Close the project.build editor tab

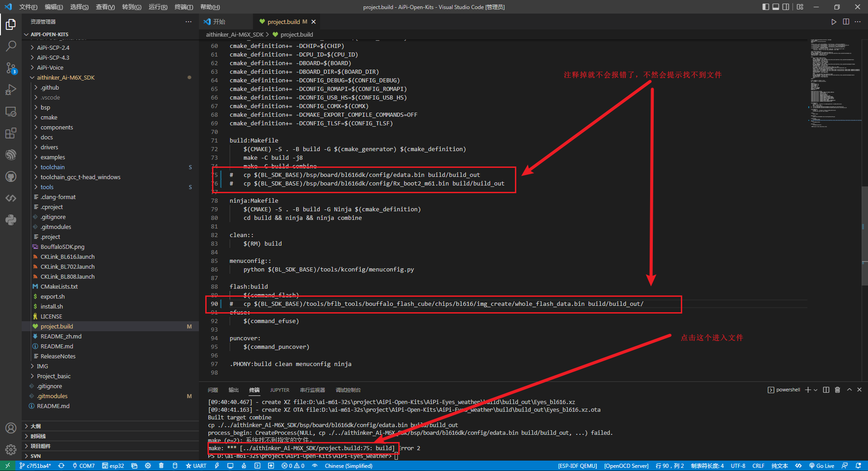tap(313, 22)
